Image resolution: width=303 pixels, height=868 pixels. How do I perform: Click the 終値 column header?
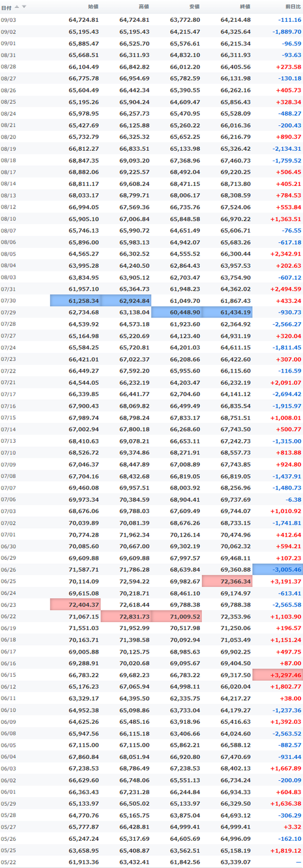click(244, 7)
